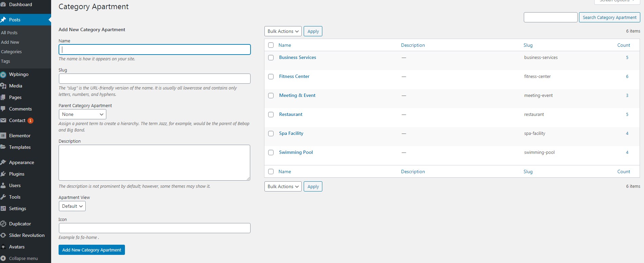Viewport: 644px width, 263px height.
Task: Click the Slider Revolution refresh icon
Action: 3,235
